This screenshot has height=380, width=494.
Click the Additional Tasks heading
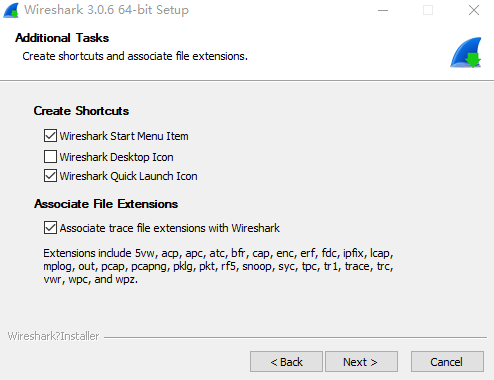62,38
